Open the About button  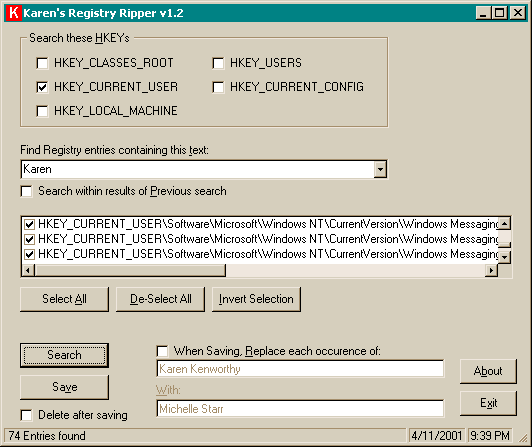[x=488, y=371]
